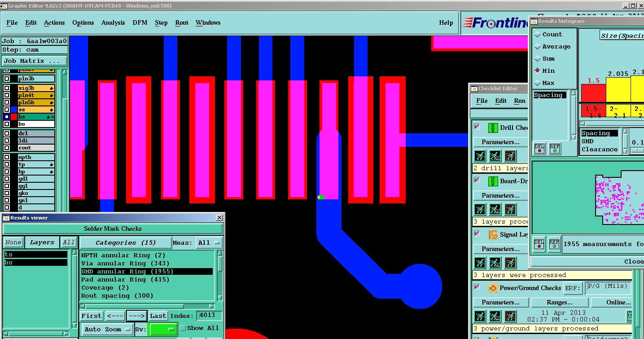644x339 pixels.
Task: Click the red color swatch of bs layer
Action: point(14,117)
